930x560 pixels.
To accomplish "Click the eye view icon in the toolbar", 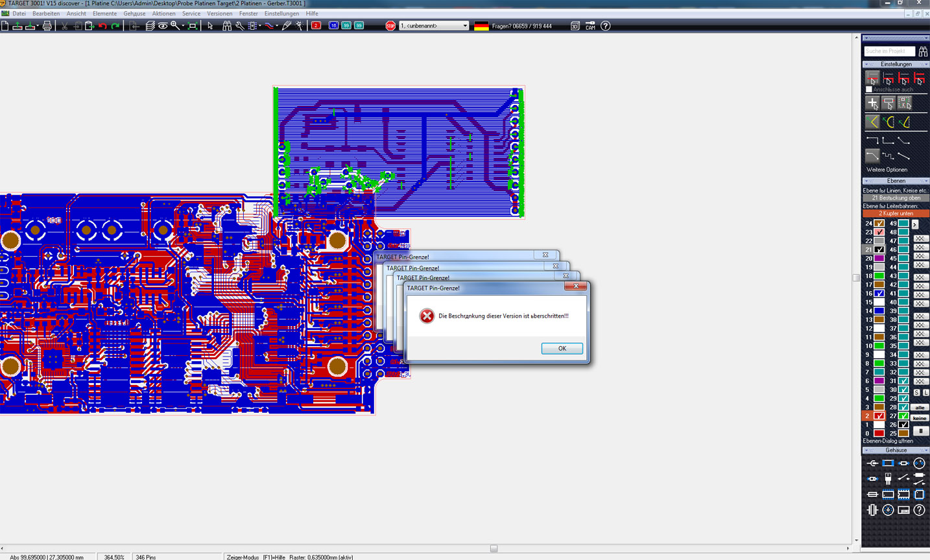I will (x=163, y=26).
